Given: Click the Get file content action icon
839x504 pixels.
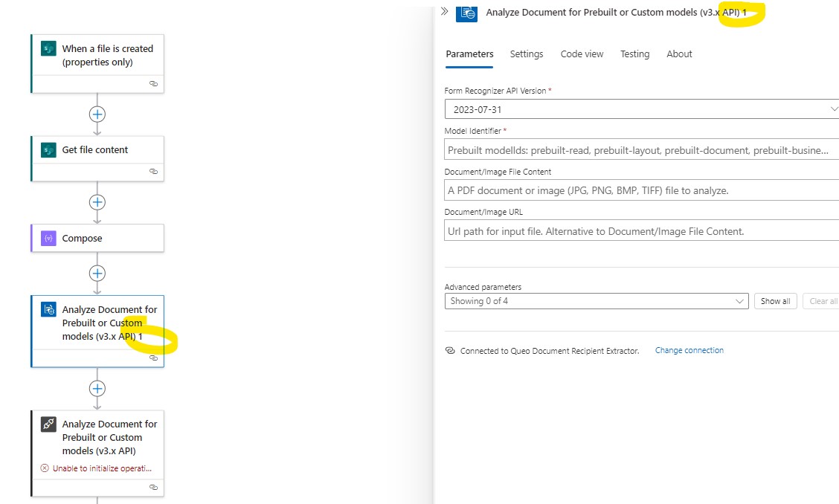Looking at the screenshot, I should point(48,149).
